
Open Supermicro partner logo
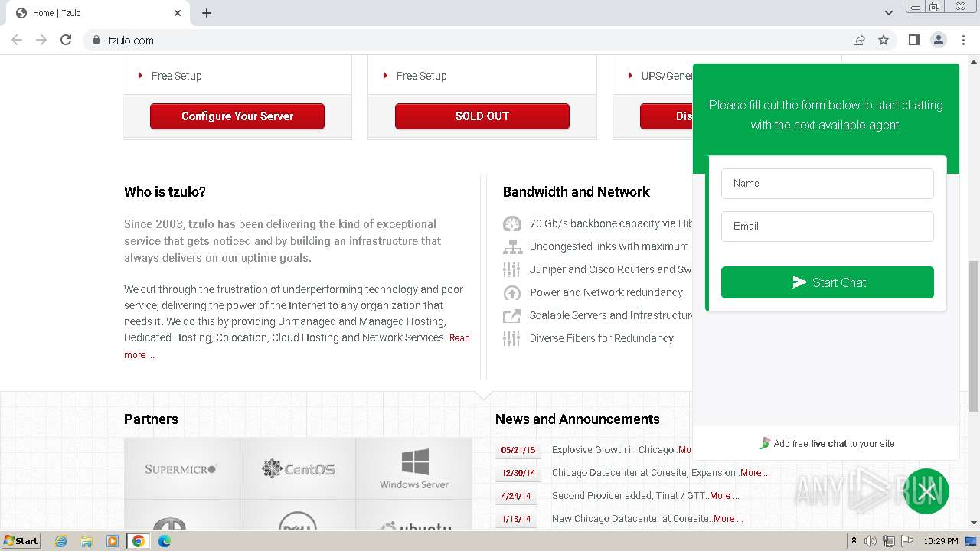pos(181,468)
